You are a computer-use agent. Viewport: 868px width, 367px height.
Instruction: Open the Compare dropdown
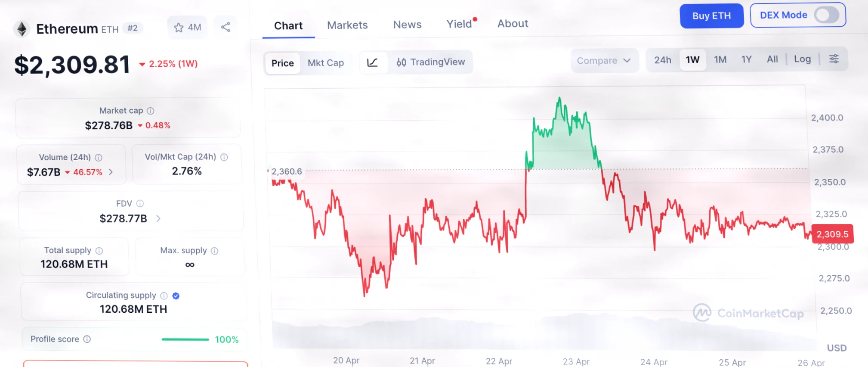tap(604, 61)
